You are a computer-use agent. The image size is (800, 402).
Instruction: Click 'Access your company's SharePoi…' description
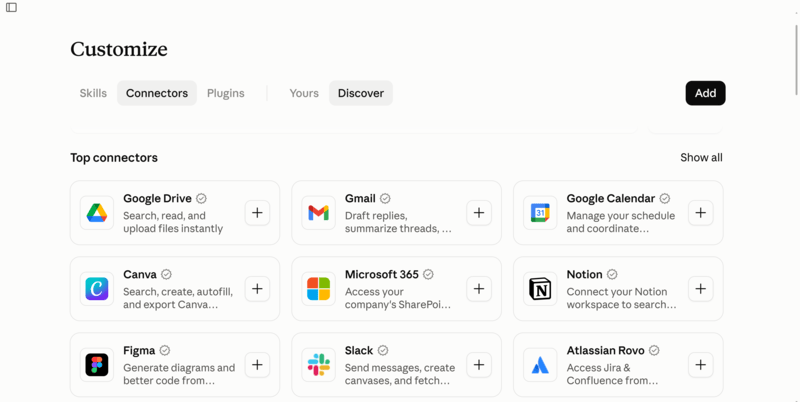point(398,298)
